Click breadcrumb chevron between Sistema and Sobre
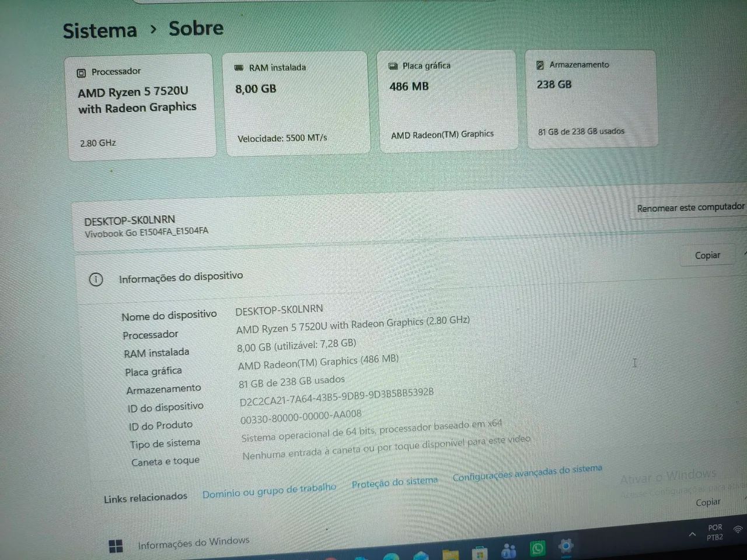This screenshot has height=560, width=747. click(x=153, y=29)
